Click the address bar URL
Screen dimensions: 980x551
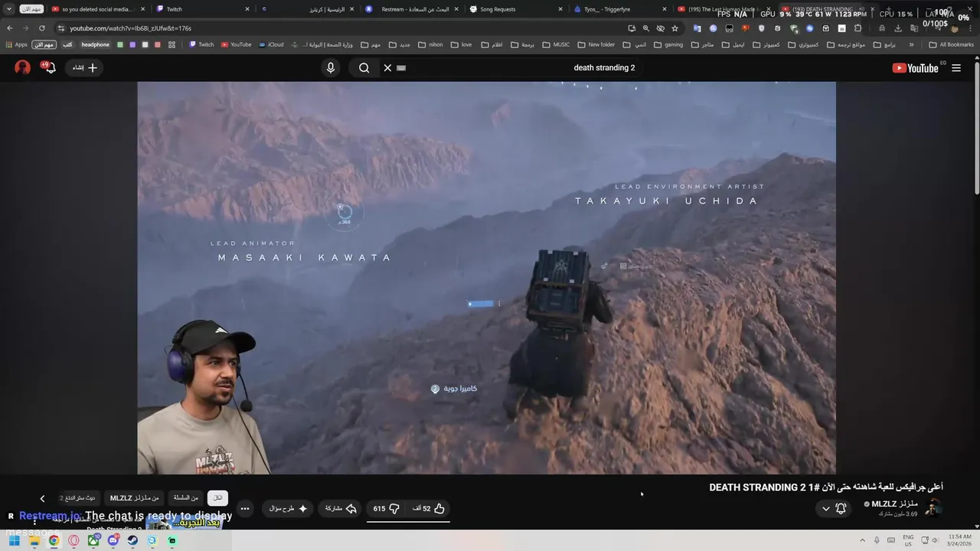tap(130, 28)
